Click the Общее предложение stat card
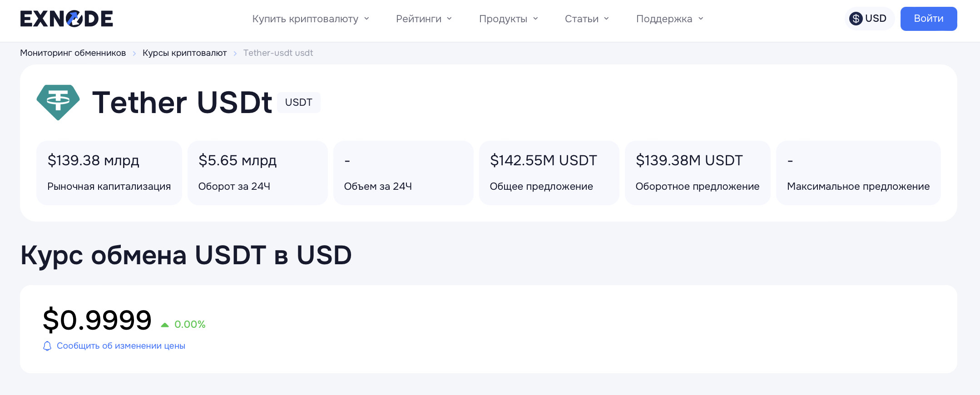The image size is (980, 395). [549, 173]
